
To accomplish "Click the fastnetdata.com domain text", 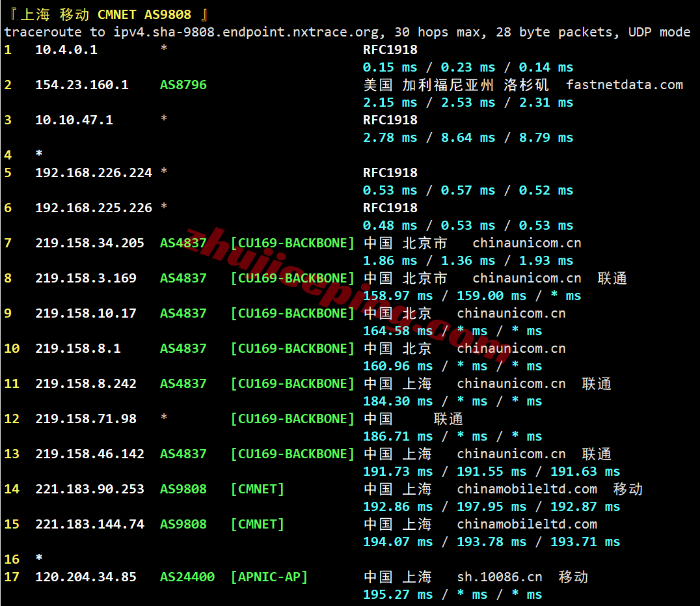I will 625,85.
